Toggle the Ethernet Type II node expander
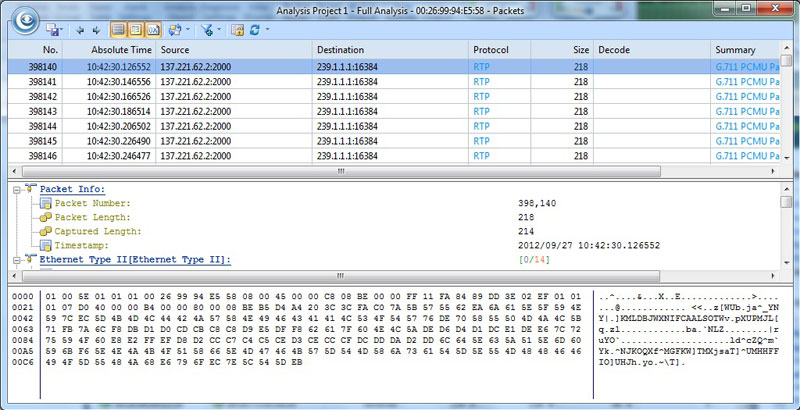 (x=16, y=260)
